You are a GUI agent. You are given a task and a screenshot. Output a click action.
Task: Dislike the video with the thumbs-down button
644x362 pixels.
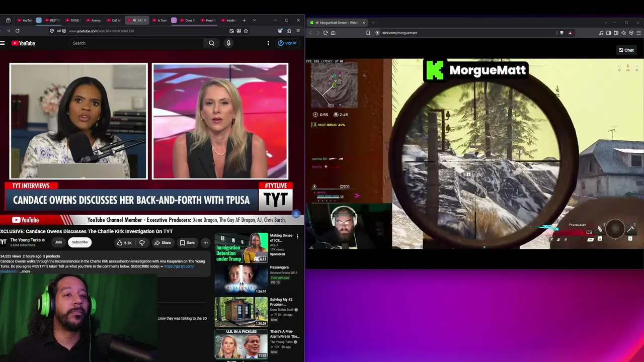142,243
